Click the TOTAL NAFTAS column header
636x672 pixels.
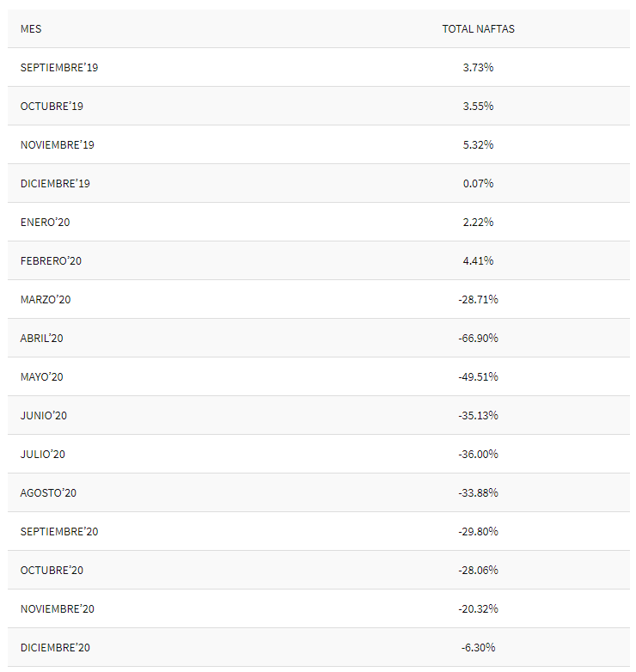pos(478,29)
